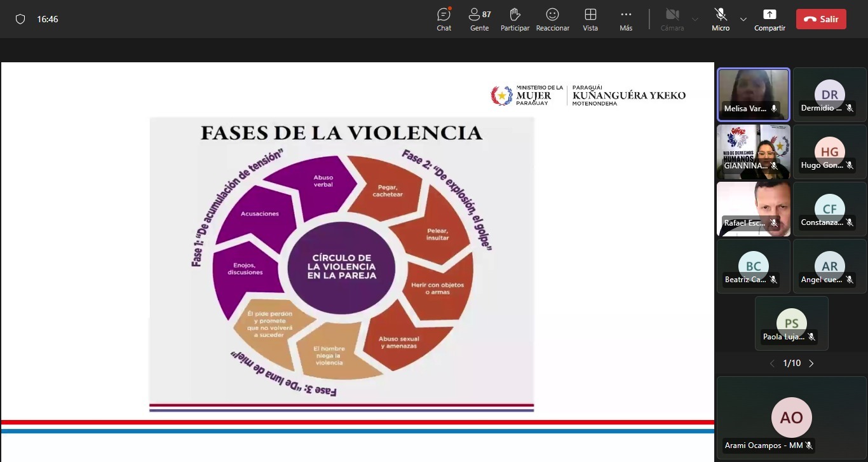Select the Paola Luja participant tile

pos(791,323)
